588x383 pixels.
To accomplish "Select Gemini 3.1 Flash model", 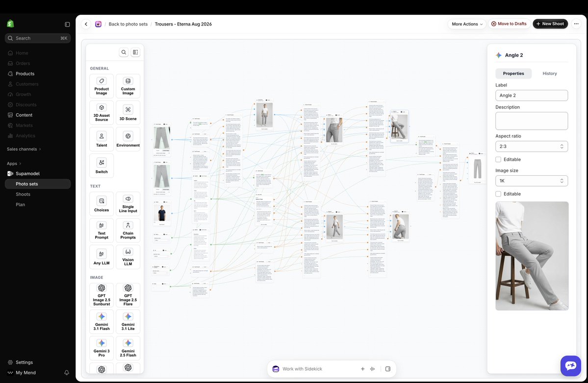I will 101,322.
